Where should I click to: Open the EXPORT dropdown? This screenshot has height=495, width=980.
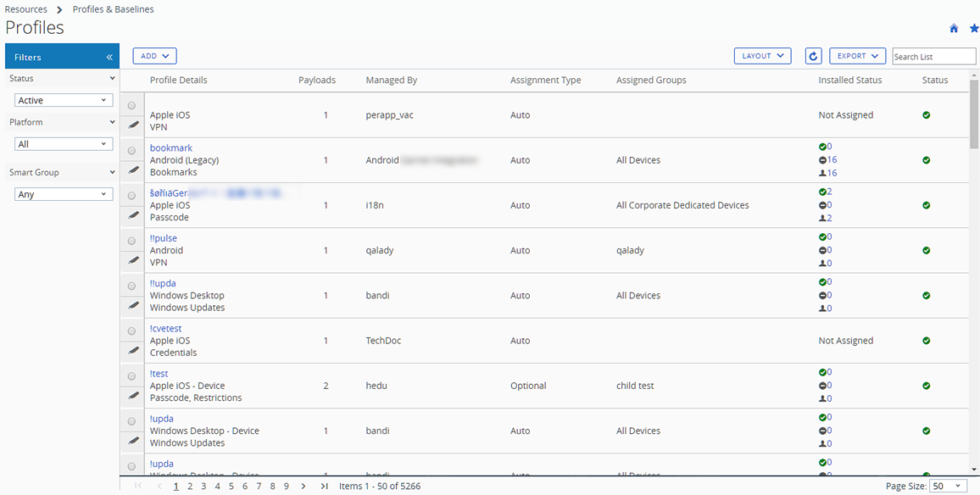pos(858,56)
